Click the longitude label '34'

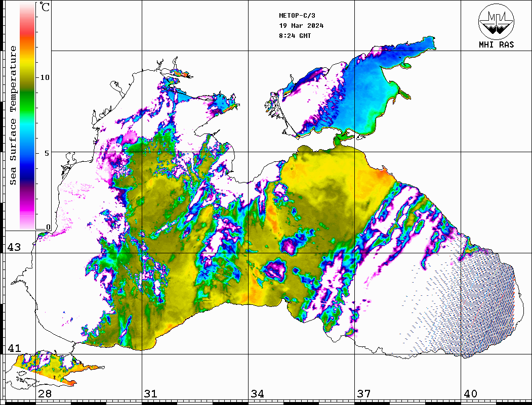[x=257, y=393]
